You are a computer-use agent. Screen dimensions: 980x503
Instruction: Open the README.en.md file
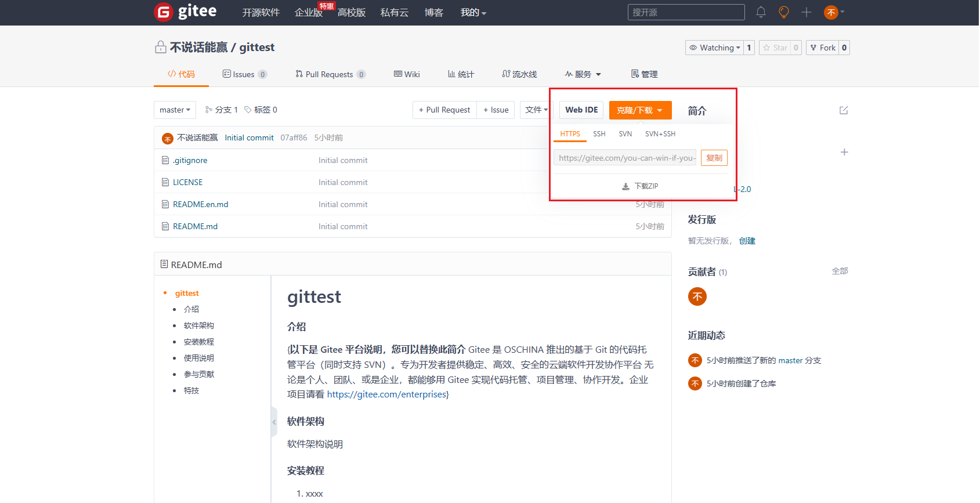pos(201,204)
